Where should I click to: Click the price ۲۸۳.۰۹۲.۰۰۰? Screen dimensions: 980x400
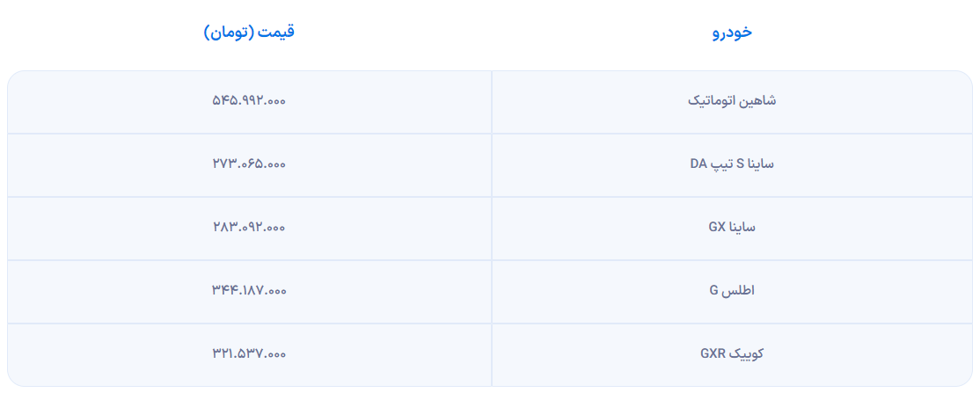(249, 227)
